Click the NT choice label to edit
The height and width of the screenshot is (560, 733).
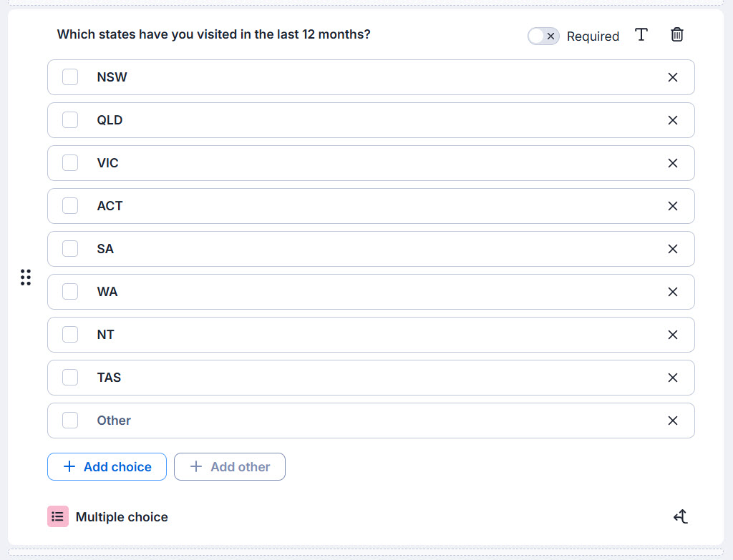(106, 335)
